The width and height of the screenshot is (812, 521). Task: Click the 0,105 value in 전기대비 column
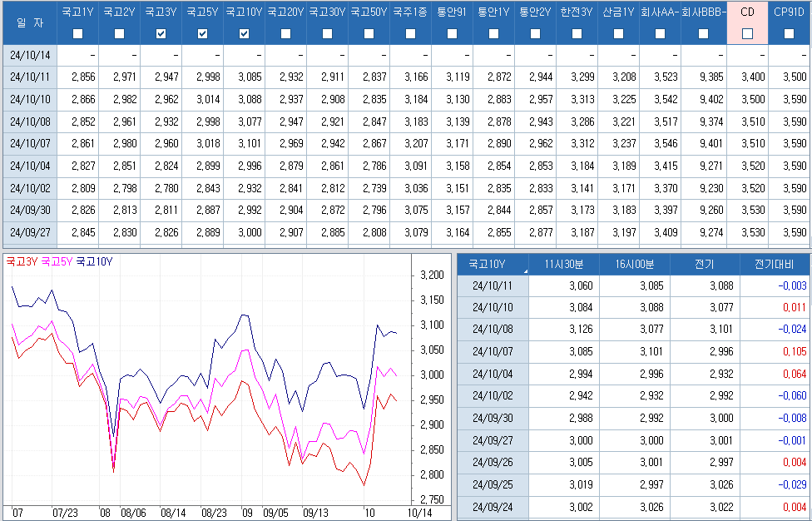tap(793, 352)
